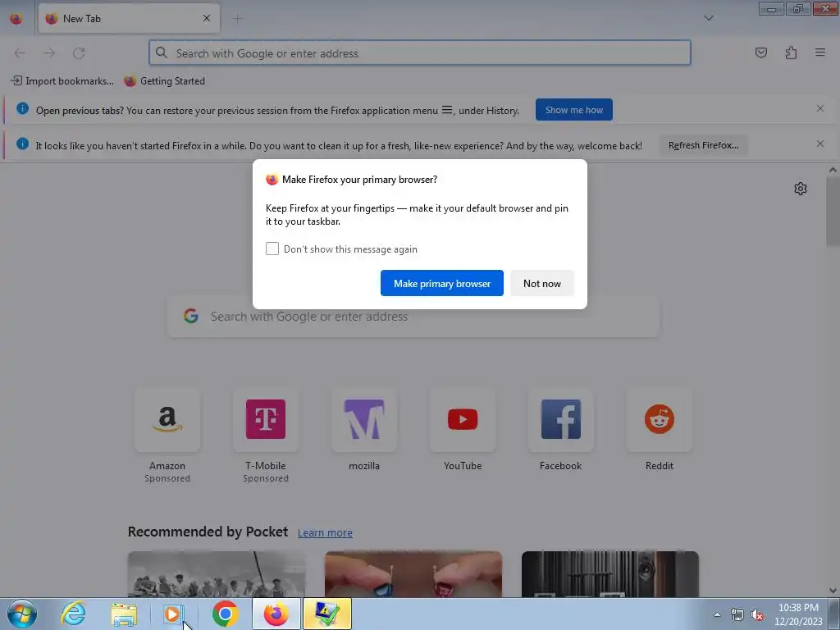
Task: Click the Google logo in page search box
Action: click(x=190, y=316)
